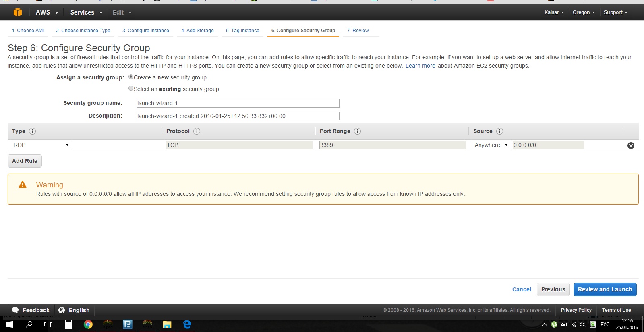This screenshot has height=332, width=644.
Task: Open the Support dropdown menu
Action: 615,12
